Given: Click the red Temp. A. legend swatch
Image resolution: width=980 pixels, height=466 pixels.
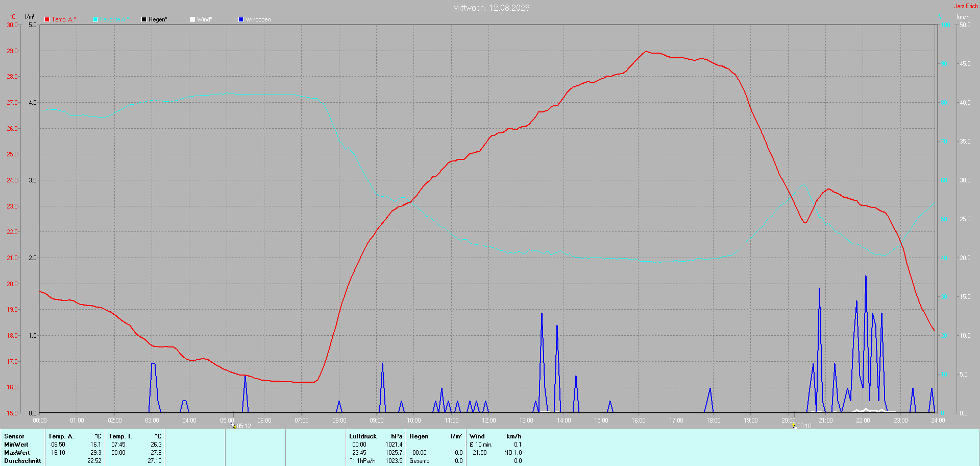Looking at the screenshot, I should pos(47,19).
